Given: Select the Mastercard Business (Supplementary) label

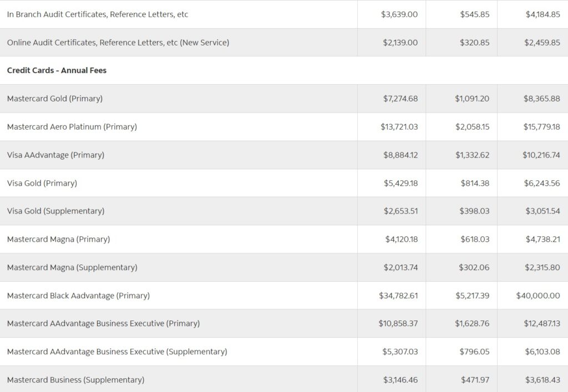Looking at the screenshot, I should point(75,380).
